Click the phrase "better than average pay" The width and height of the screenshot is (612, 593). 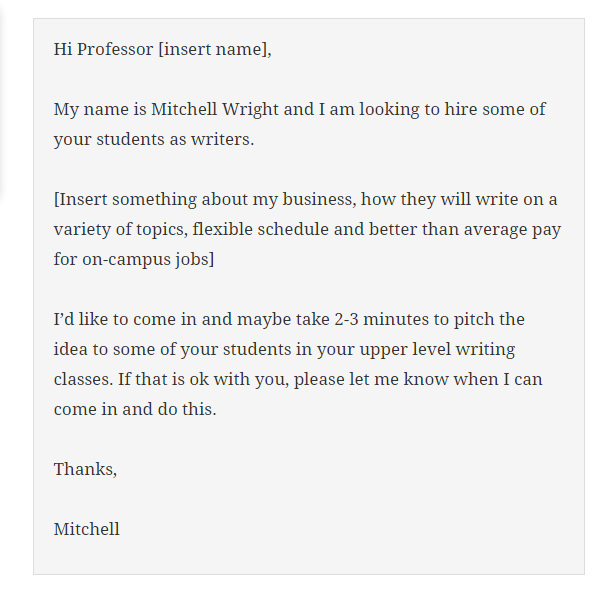(x=465, y=230)
